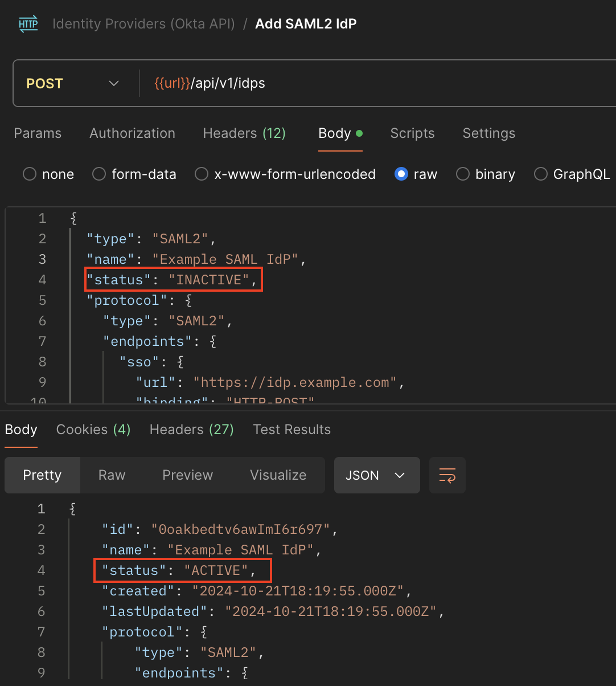
Task: Select the form-data radio button
Action: (x=99, y=174)
